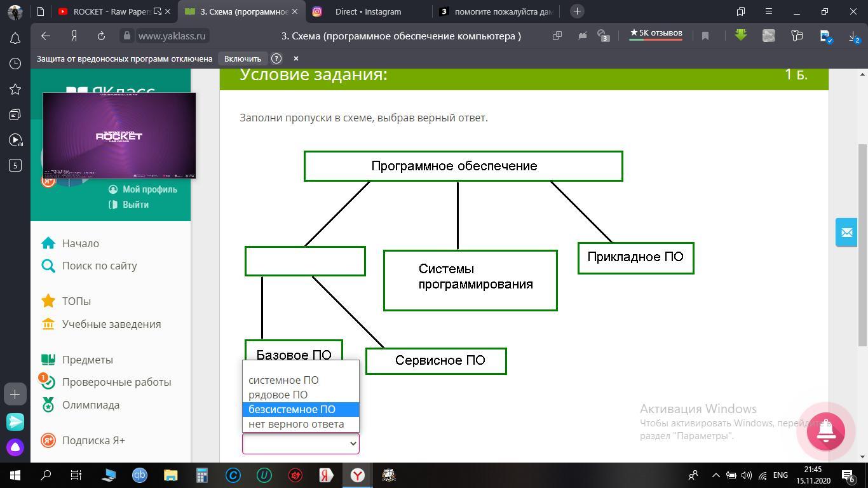Show help for malware protection notice
The height and width of the screenshot is (488, 868).
coord(276,58)
